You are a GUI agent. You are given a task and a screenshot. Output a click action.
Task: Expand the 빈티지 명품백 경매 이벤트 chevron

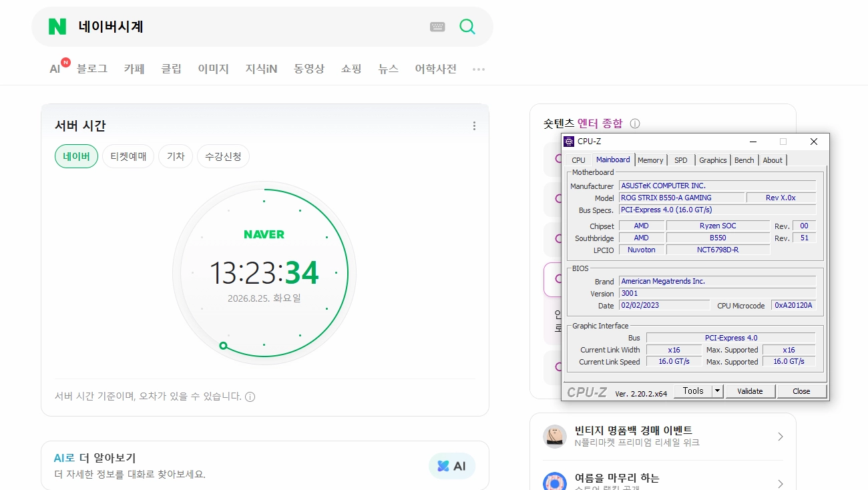pyautogui.click(x=780, y=437)
